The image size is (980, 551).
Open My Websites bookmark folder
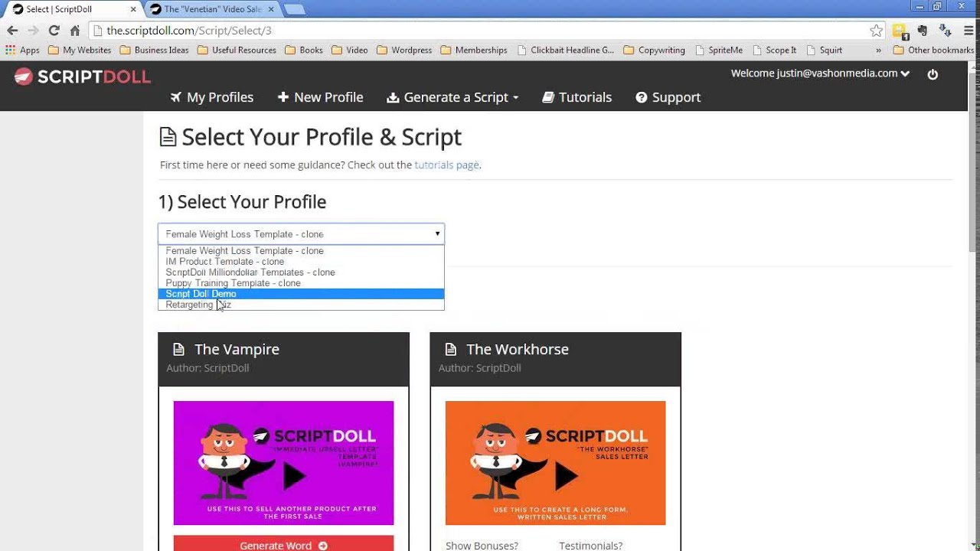tap(80, 50)
